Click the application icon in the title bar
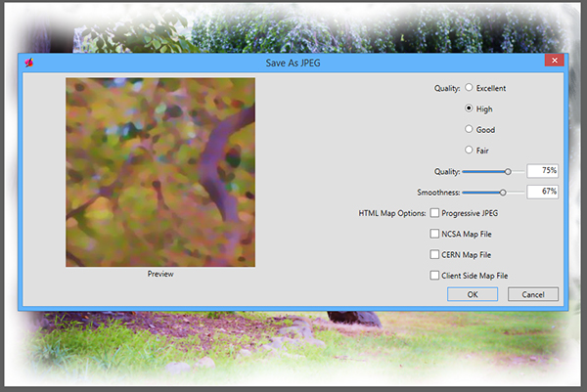Viewport: 587px width, 392px height. pos(29,63)
